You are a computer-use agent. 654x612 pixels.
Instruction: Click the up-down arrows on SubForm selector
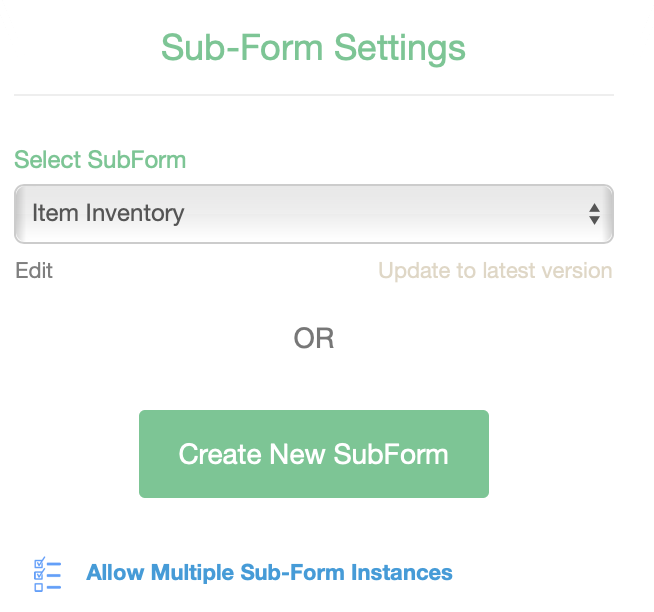(594, 214)
